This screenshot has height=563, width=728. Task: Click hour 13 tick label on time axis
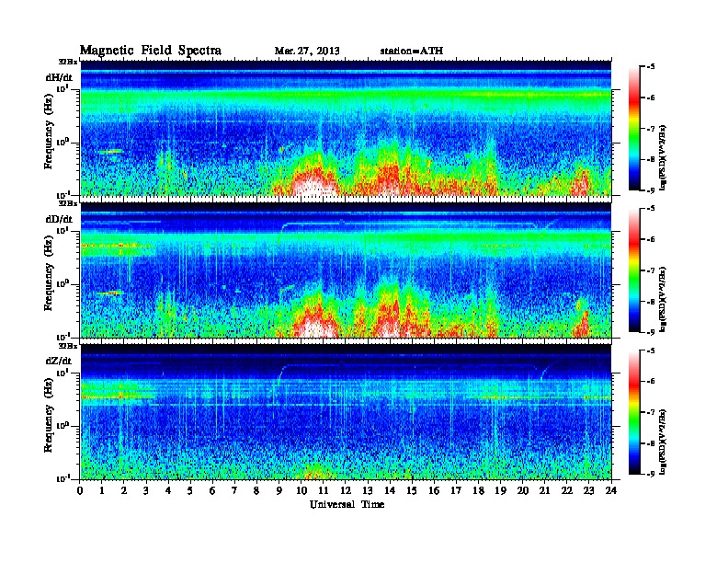368,490
